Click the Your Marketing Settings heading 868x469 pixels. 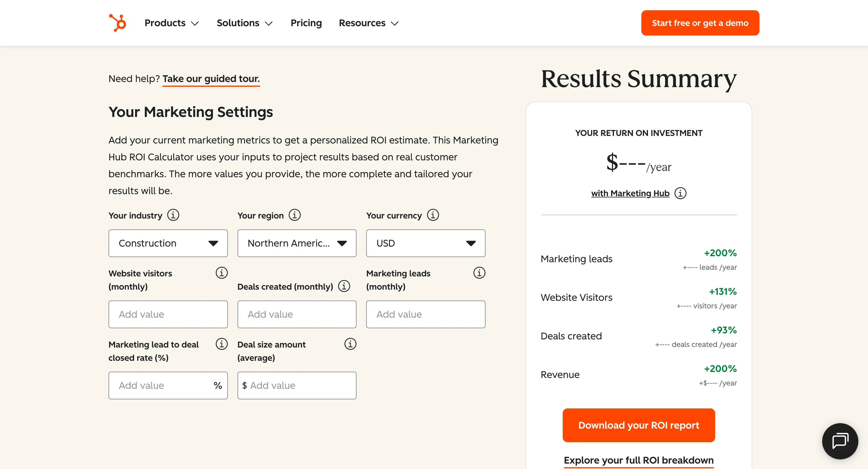(x=190, y=112)
